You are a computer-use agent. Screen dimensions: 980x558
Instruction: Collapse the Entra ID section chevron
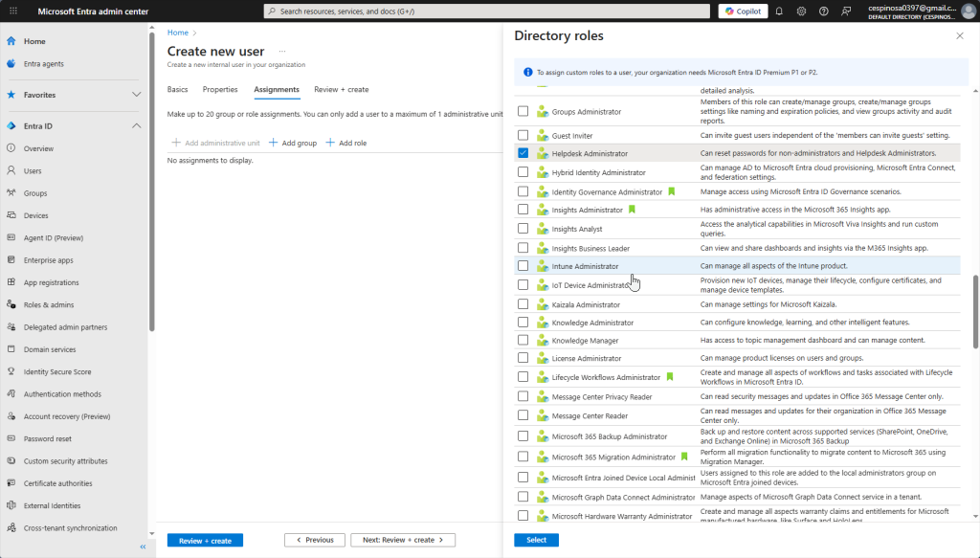tap(136, 126)
